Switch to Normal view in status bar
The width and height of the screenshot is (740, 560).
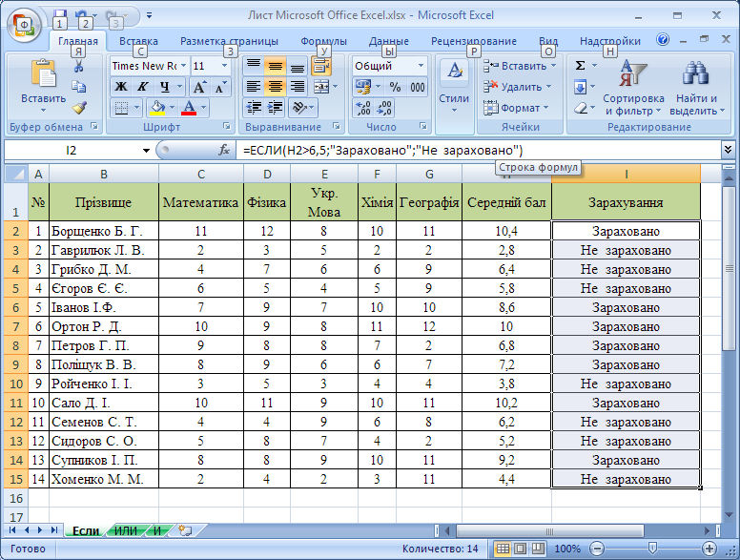pos(504,549)
